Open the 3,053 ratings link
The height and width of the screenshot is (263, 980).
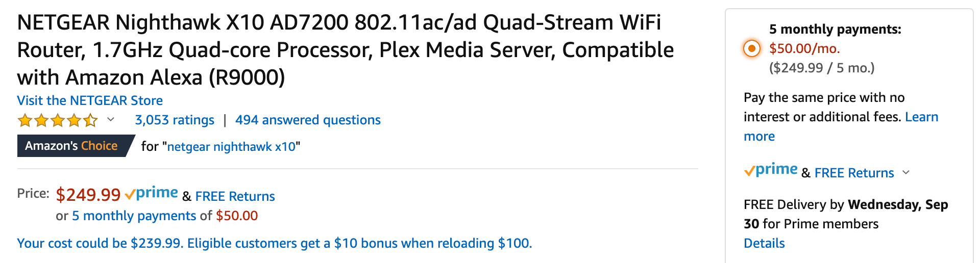(175, 120)
